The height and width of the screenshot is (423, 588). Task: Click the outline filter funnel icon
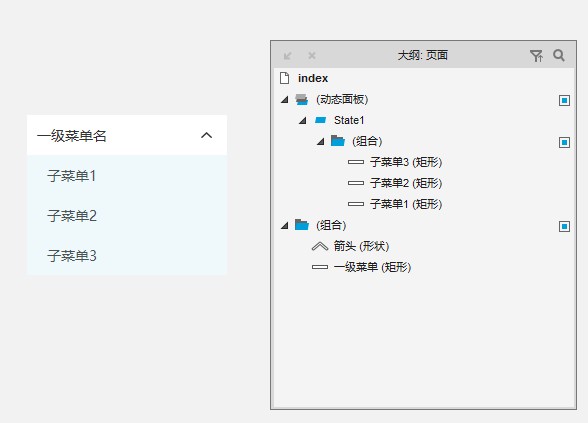point(537,56)
